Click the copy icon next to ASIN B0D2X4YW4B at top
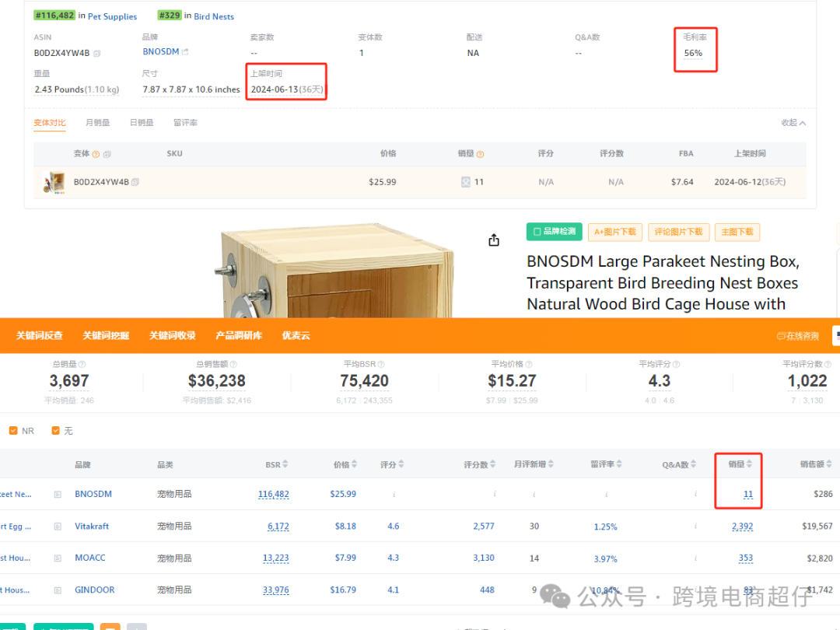Image resolution: width=840 pixels, height=630 pixels. (x=97, y=54)
